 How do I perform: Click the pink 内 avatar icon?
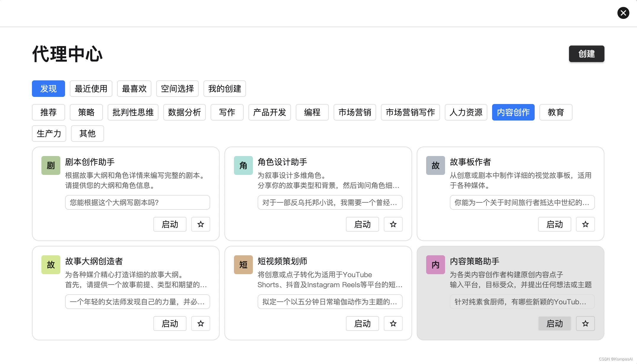[435, 265]
